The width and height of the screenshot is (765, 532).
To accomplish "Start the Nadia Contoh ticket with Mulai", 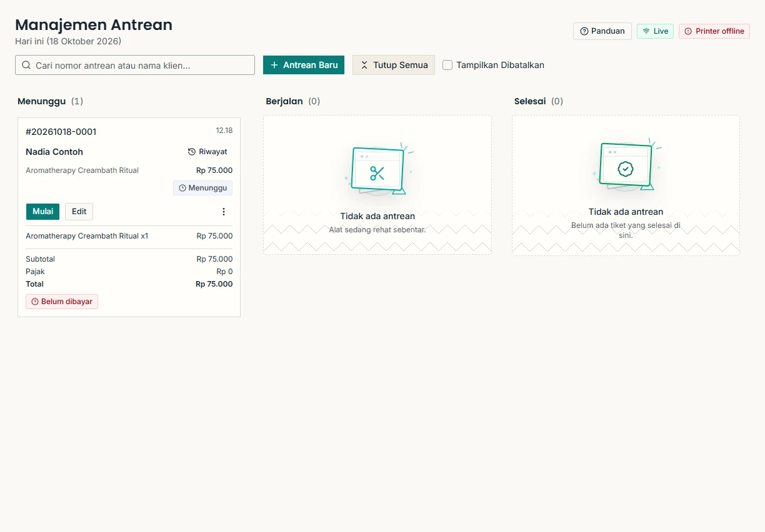I will pyautogui.click(x=42, y=212).
